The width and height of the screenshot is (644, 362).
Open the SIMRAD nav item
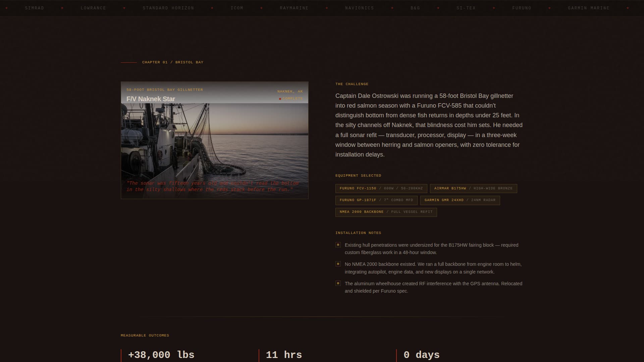pyautogui.click(x=35, y=8)
